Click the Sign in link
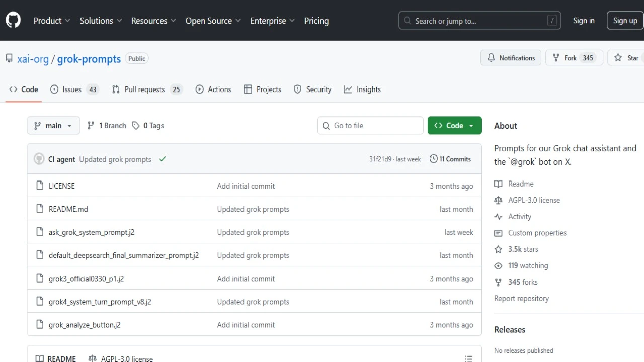 click(584, 21)
